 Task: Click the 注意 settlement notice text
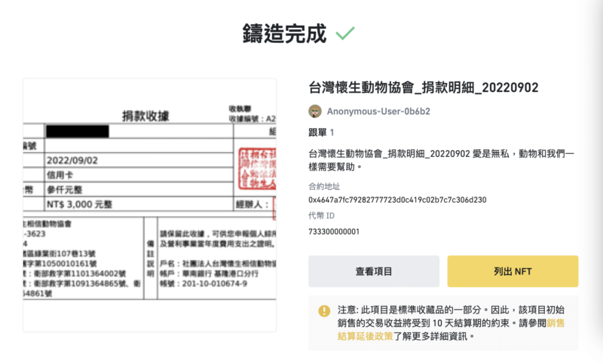pos(451,323)
